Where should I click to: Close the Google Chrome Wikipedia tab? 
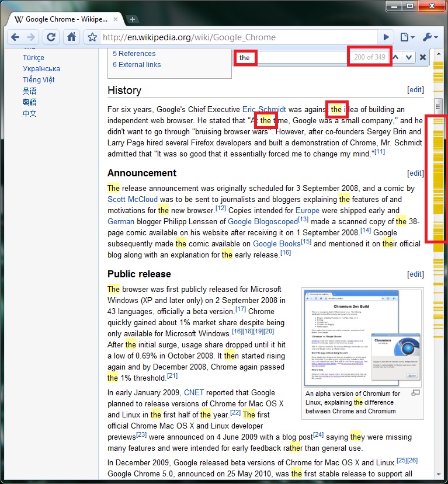116,19
